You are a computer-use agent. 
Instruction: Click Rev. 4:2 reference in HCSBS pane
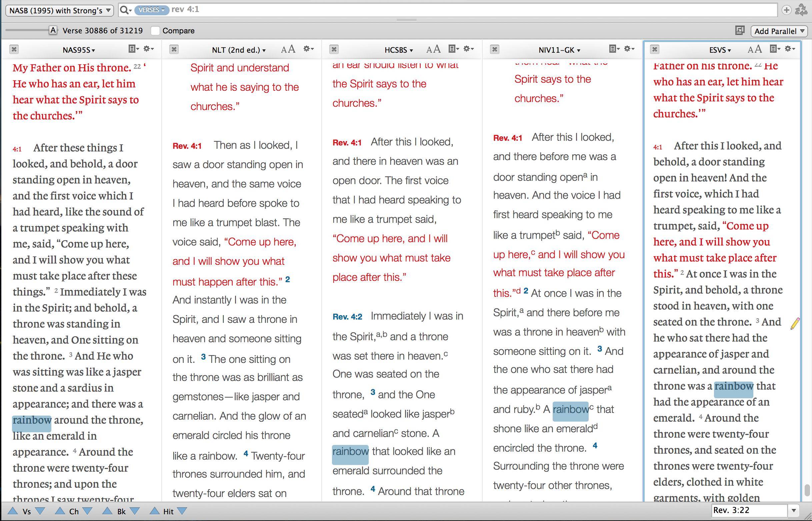point(347,317)
